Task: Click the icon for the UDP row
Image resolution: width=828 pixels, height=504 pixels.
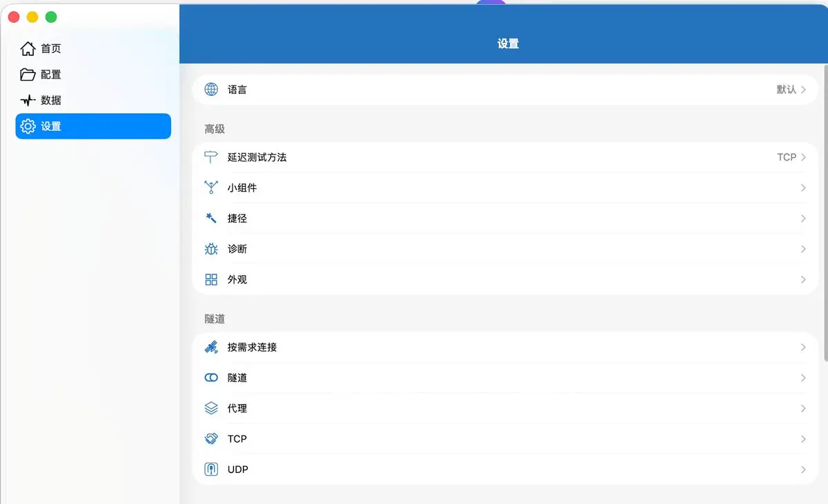Action: pyautogui.click(x=212, y=470)
